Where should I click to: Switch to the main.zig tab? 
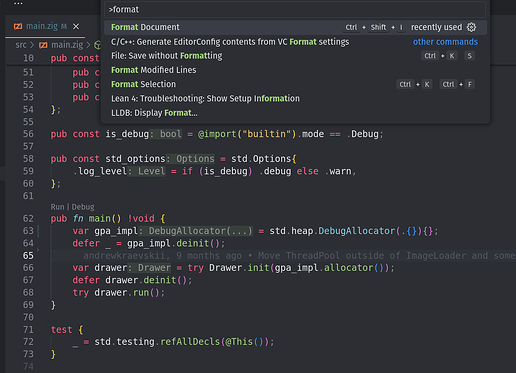42,26
